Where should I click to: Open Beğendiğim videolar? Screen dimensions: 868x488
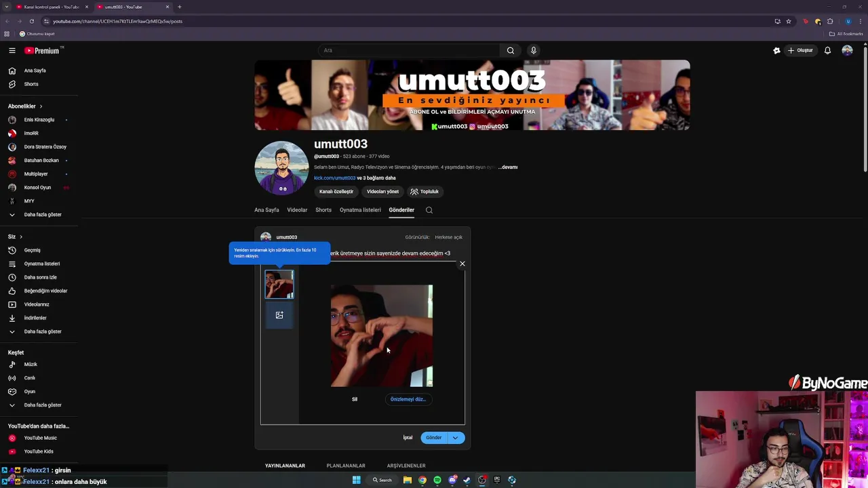coord(45,291)
